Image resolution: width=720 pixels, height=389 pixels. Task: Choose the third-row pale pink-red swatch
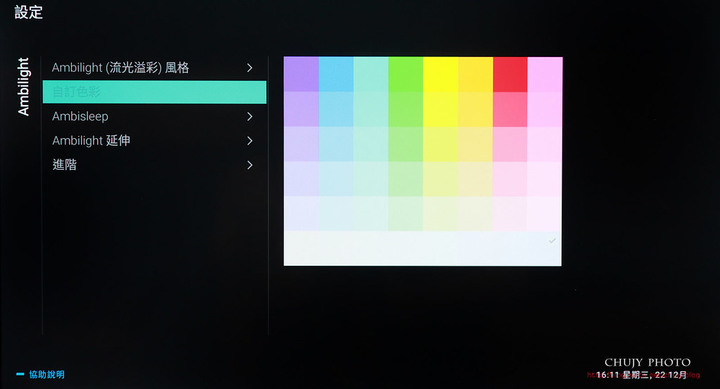pos(511,144)
